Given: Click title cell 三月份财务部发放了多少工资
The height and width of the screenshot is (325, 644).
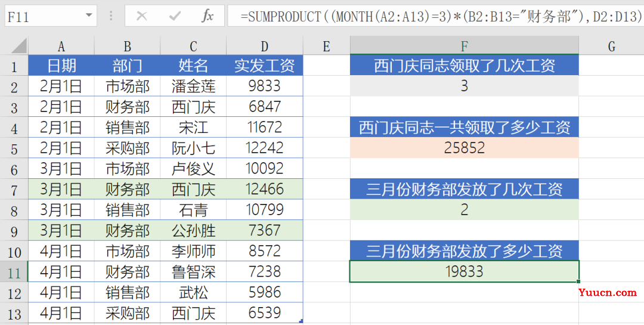Looking at the screenshot, I should coord(465,251).
